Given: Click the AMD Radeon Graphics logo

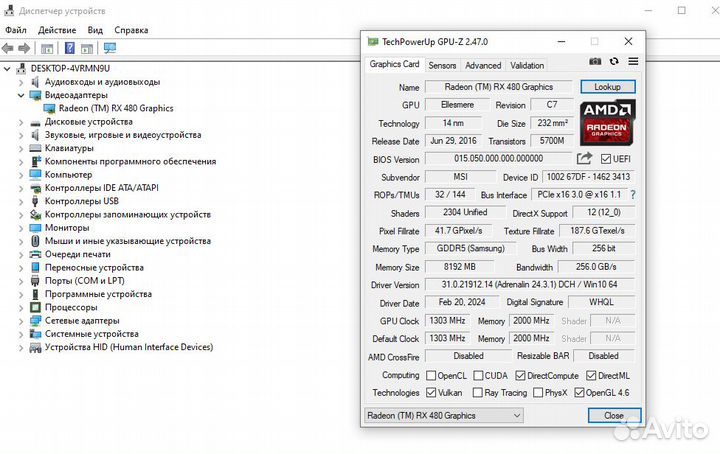Looking at the screenshot, I should tap(607, 123).
